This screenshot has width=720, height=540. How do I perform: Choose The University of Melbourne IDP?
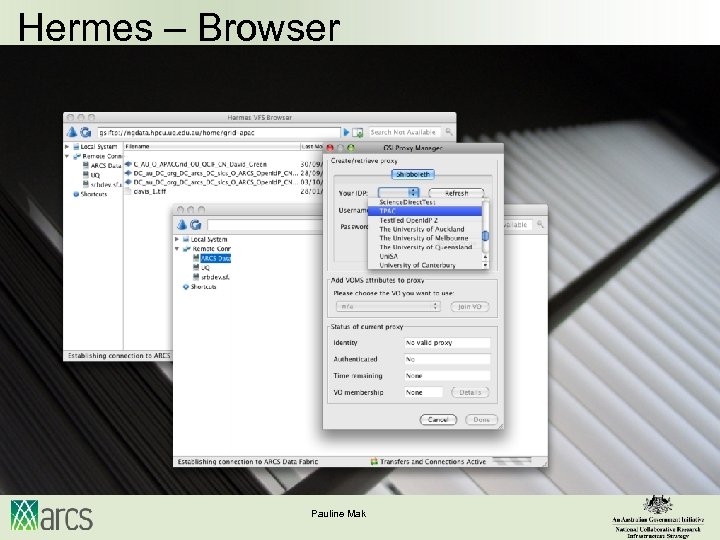(424, 238)
